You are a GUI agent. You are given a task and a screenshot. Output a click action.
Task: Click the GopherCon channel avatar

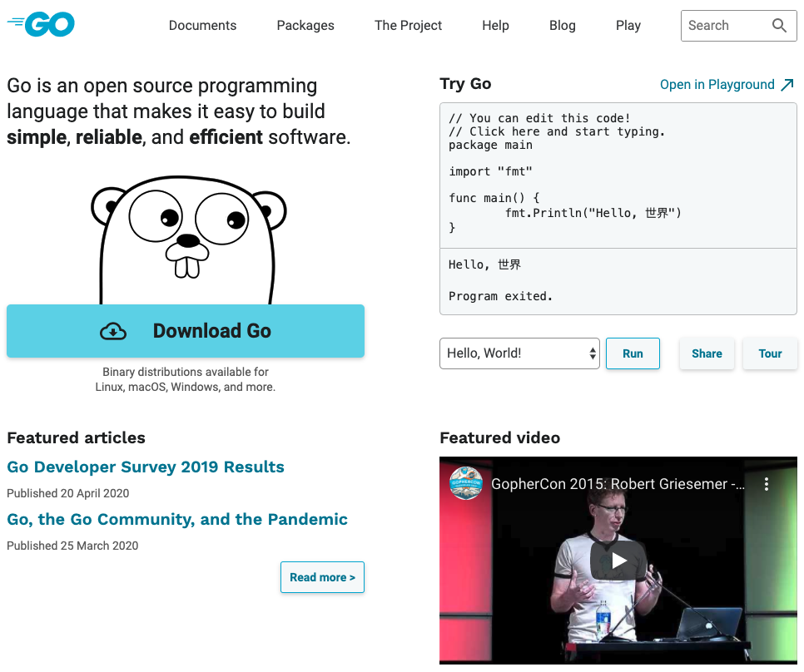465,483
